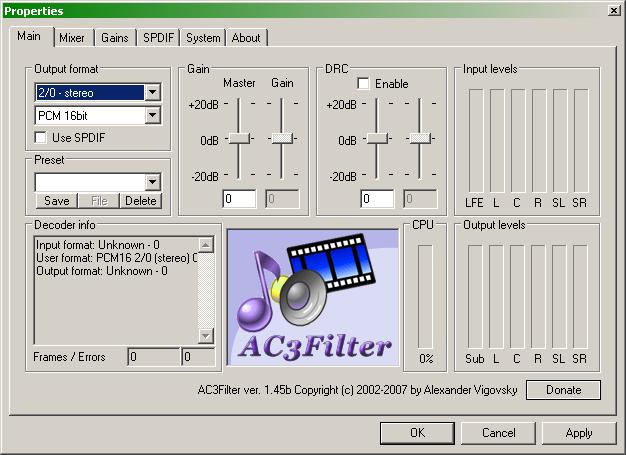Screen dimensions: 626x455
Task: Click the 0% CPU label
Action: point(426,359)
